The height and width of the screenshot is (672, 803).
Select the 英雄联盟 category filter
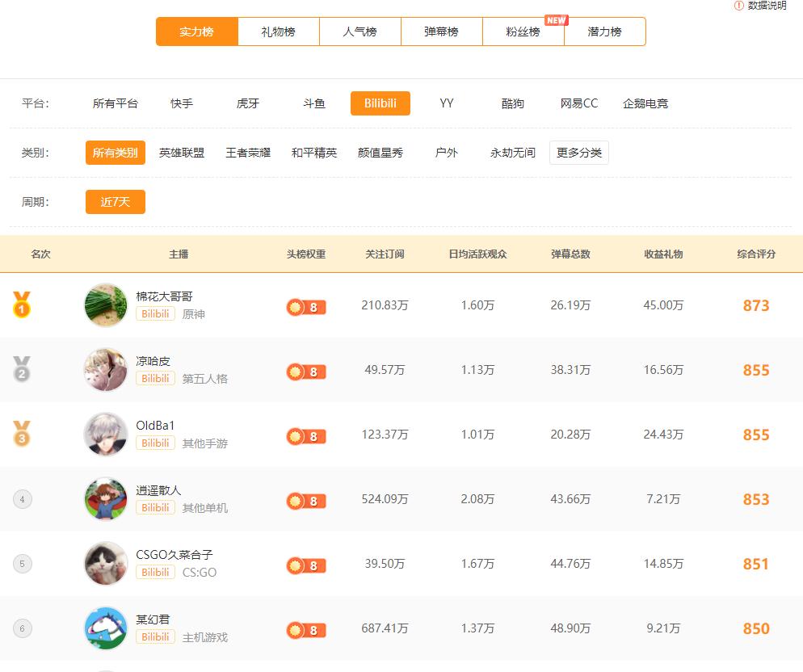[183, 152]
